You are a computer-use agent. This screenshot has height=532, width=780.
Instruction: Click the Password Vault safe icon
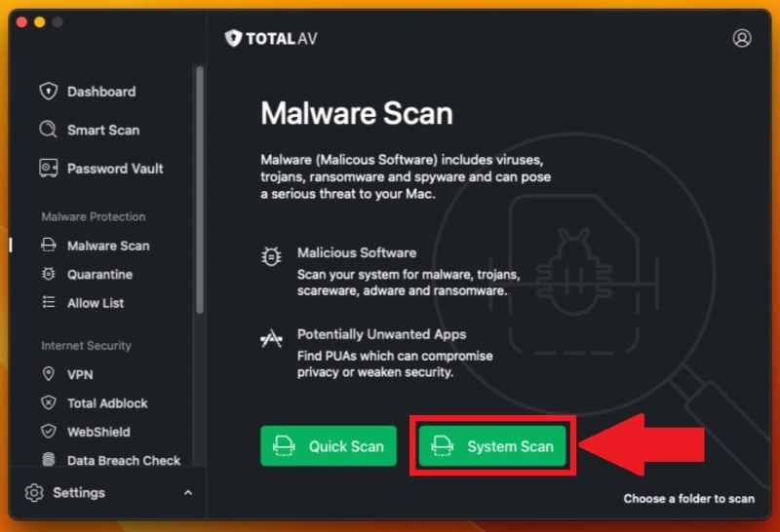point(48,169)
